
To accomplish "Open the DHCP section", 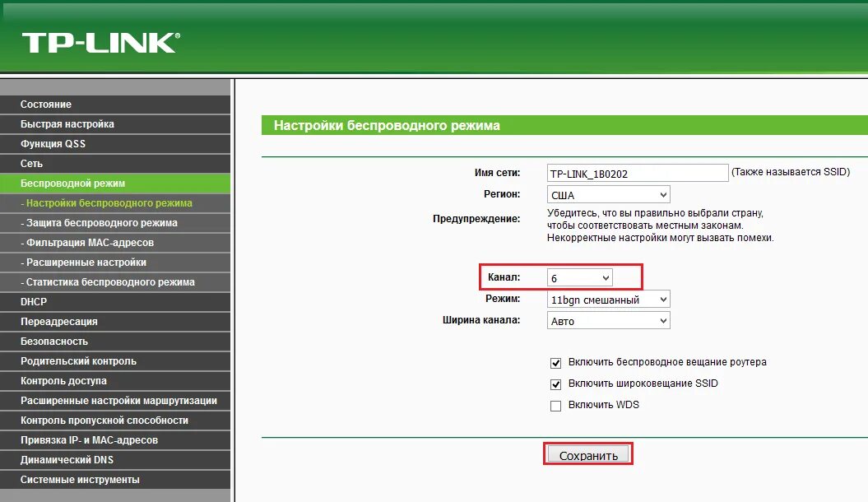I will pos(115,302).
